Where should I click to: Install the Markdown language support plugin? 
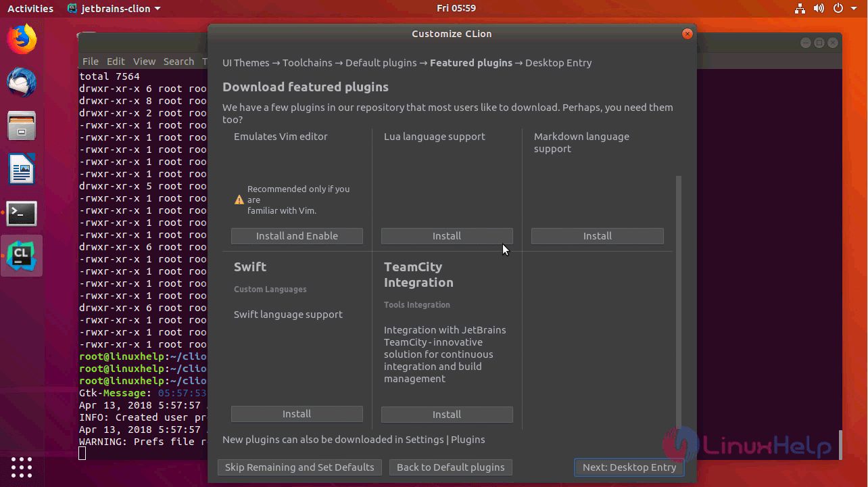click(x=598, y=236)
